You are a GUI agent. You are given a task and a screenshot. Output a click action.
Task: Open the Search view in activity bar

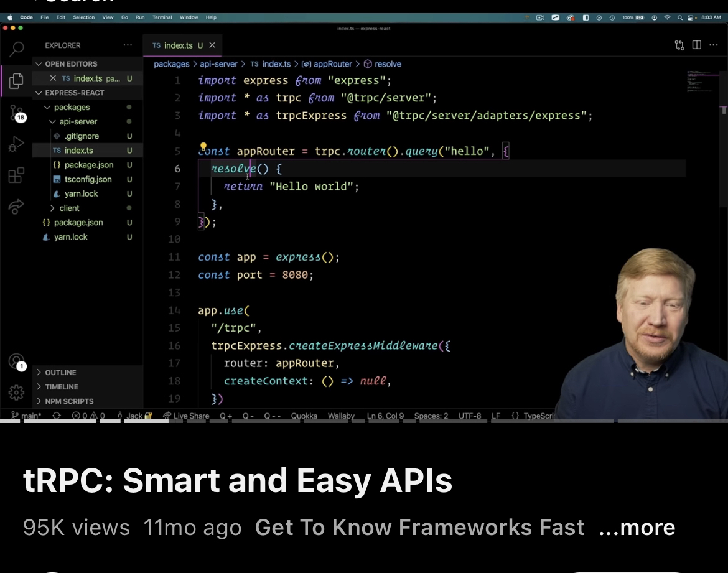pos(17,49)
